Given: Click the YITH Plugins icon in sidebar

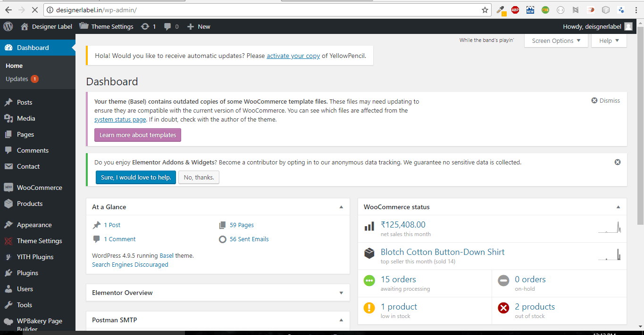Looking at the screenshot, I should click(x=8, y=257).
